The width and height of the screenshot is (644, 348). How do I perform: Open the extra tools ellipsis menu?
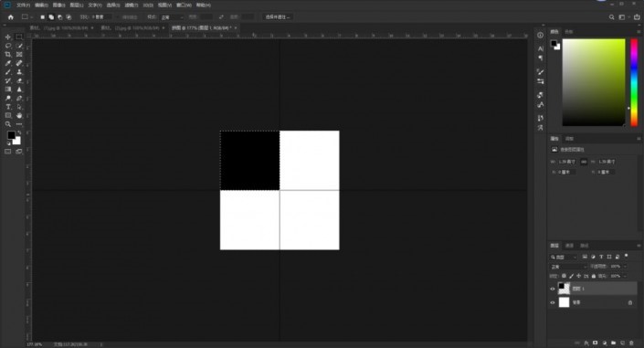tap(19, 124)
